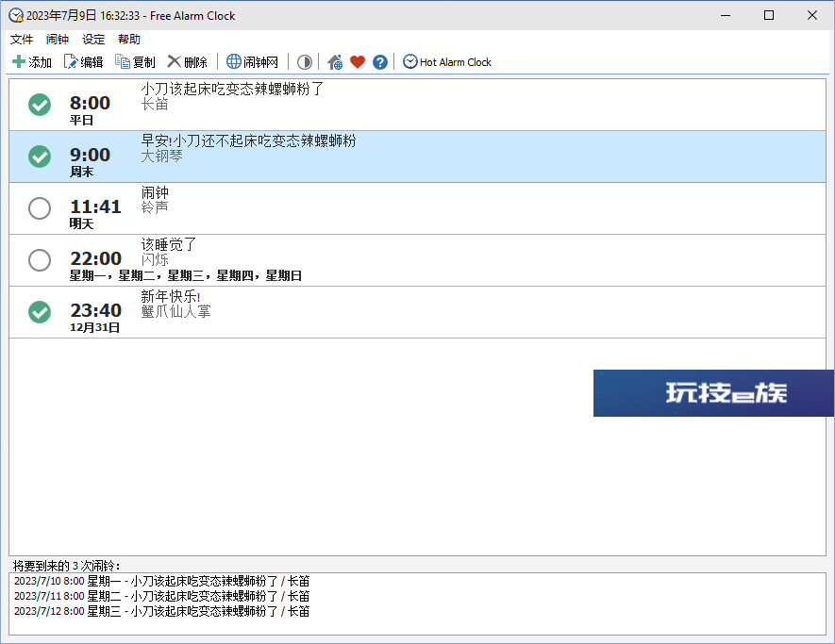Click the title 小刀该起床吃变态辣螺蛳粉了 in the 8:00 alarm row

(232, 89)
